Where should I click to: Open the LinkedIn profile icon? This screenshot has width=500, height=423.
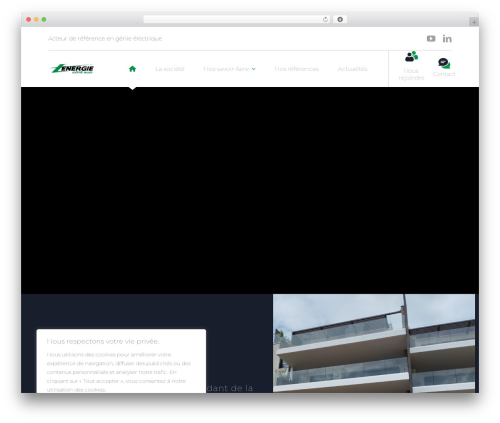coord(447,39)
